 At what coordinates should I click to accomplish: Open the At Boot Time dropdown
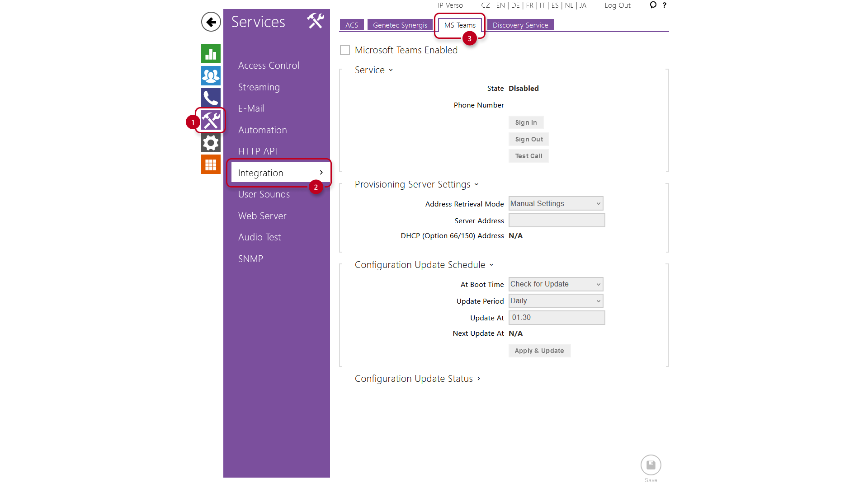[x=556, y=284]
